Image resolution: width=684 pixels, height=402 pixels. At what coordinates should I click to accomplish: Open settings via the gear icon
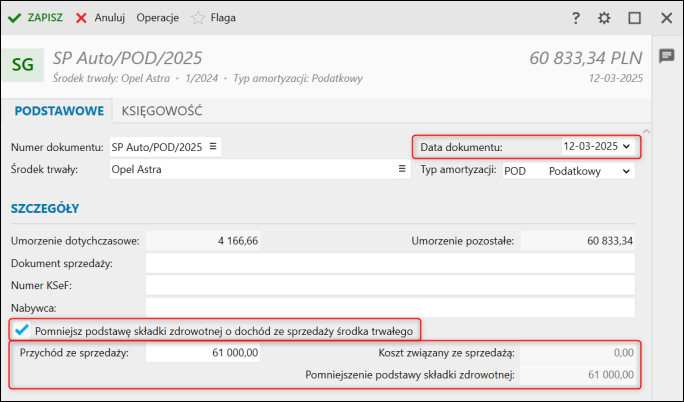pyautogui.click(x=604, y=18)
